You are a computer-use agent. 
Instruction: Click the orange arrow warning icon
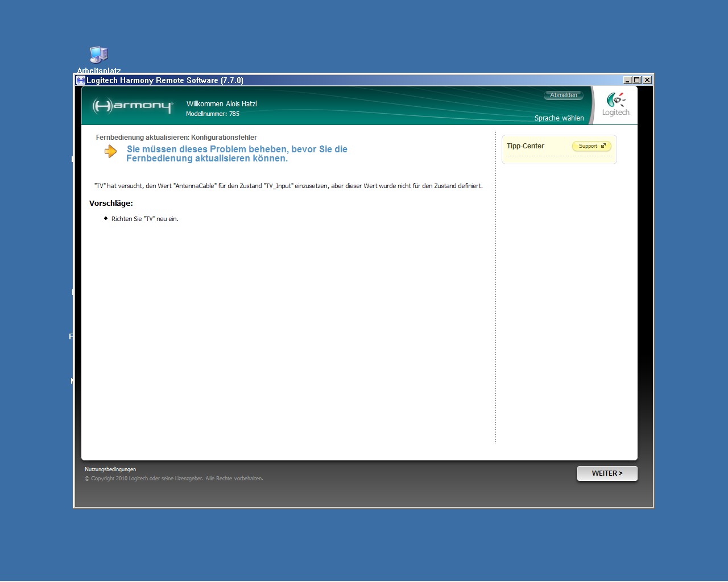tap(111, 151)
